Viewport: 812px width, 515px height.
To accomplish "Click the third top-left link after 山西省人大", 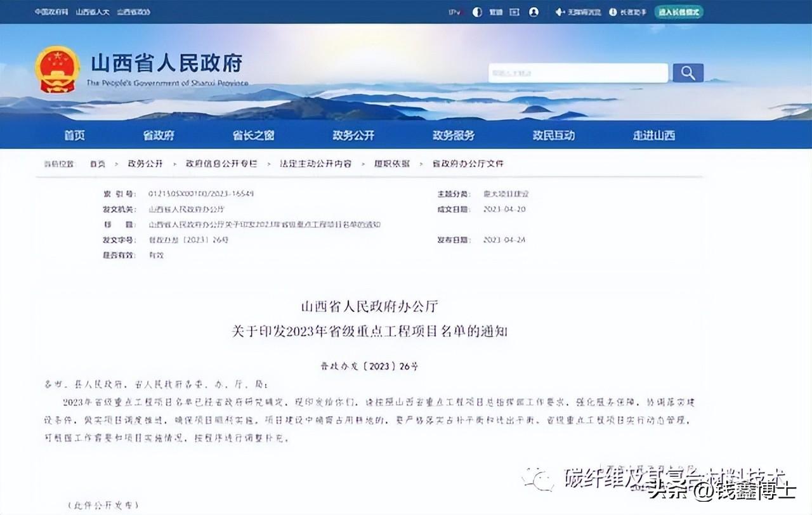I will (133, 12).
